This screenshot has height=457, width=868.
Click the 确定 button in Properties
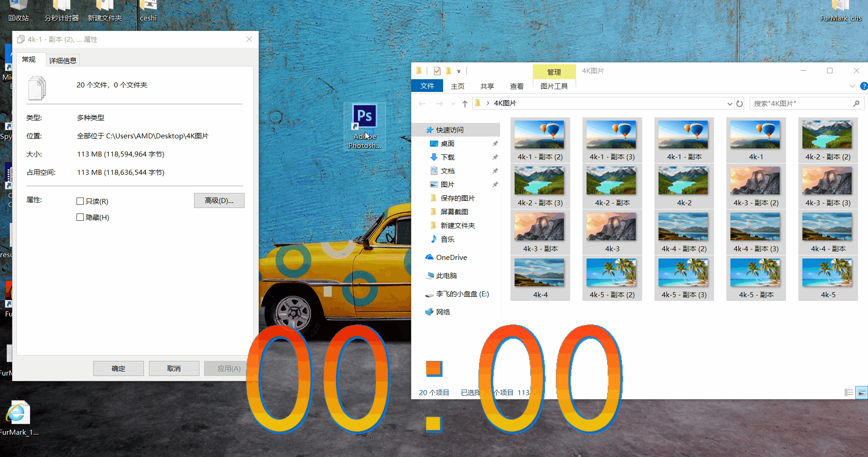pos(118,368)
